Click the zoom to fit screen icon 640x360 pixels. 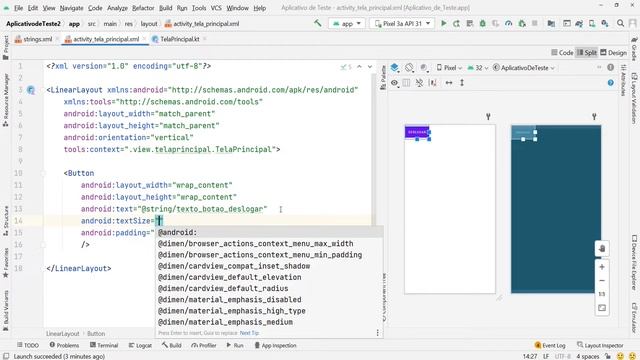tap(602, 308)
